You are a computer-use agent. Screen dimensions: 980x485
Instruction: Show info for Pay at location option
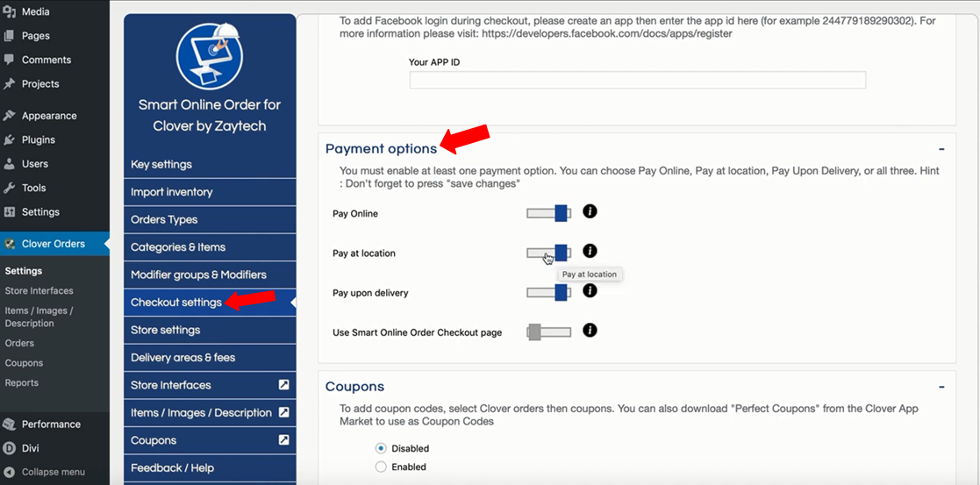(590, 251)
